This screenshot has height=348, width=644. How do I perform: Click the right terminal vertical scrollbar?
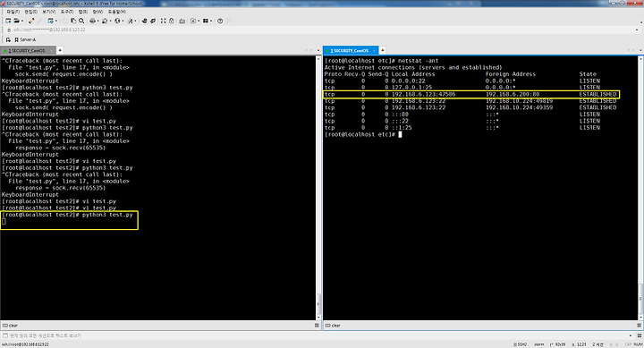(640, 188)
